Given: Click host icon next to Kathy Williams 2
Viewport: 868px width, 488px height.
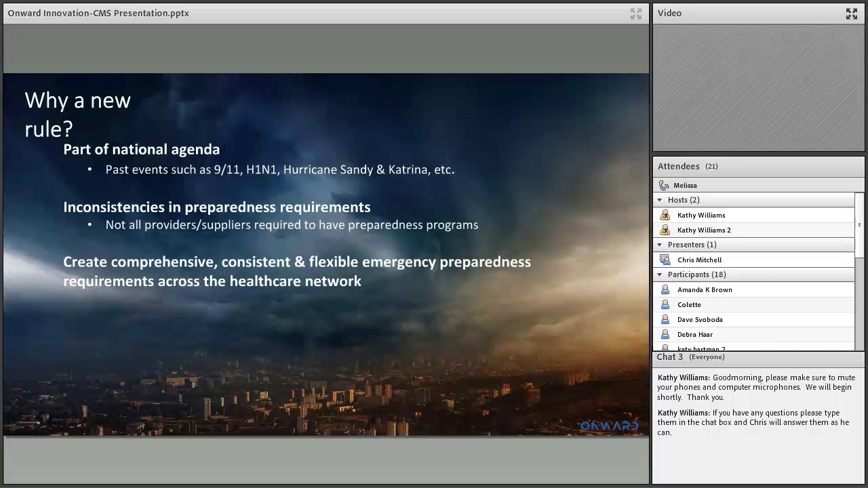Looking at the screenshot, I should pos(665,230).
